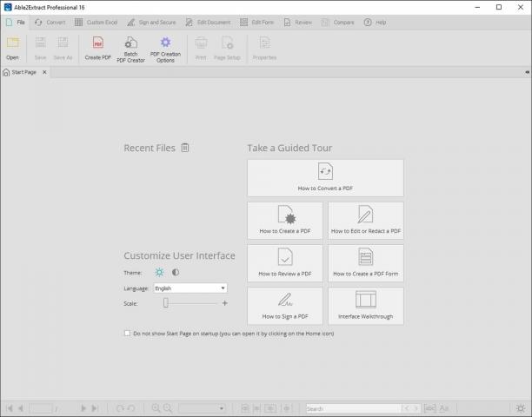532x417 pixels.
Task: Switch to the Custom Excel tab
Action: [x=96, y=23]
